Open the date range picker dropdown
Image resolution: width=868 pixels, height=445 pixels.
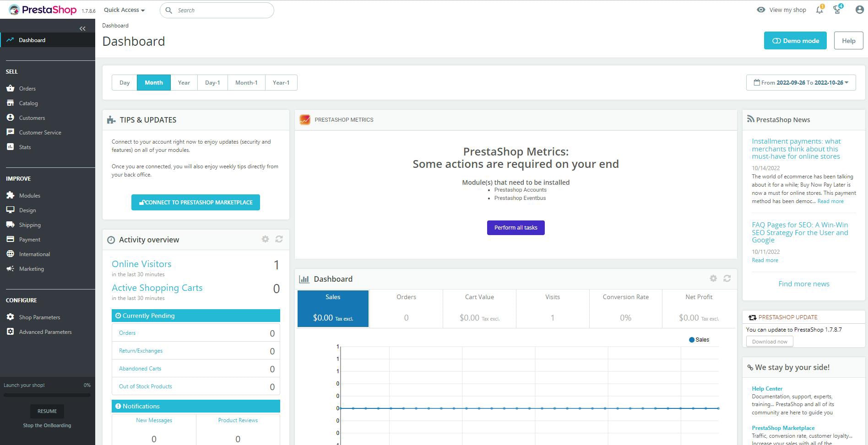point(801,83)
